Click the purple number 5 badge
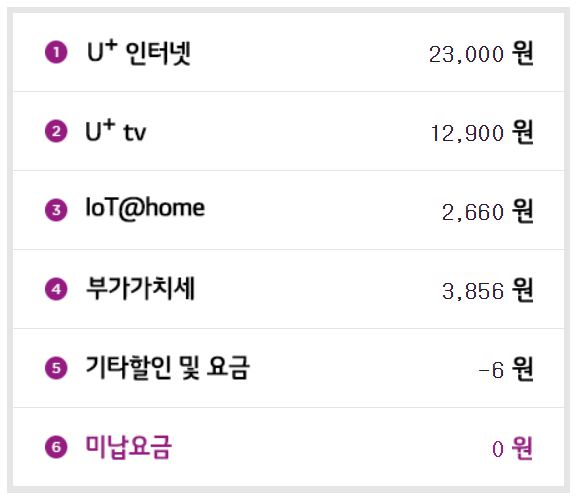Viewport: 578px width, 503px height. pos(56,368)
